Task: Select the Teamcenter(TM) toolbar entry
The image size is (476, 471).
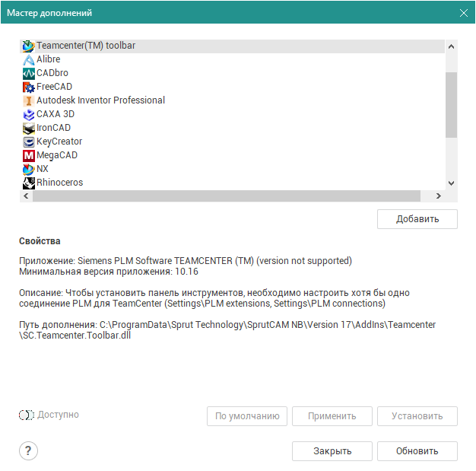Action: 232,46
